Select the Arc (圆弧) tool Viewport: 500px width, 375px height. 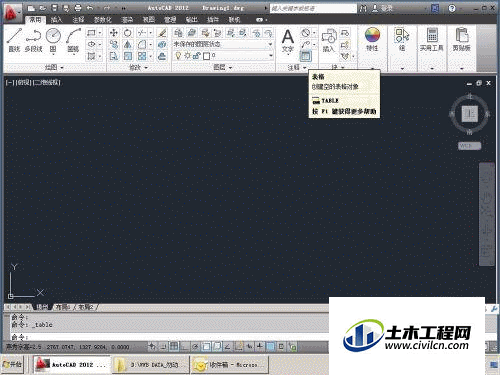coord(73,40)
